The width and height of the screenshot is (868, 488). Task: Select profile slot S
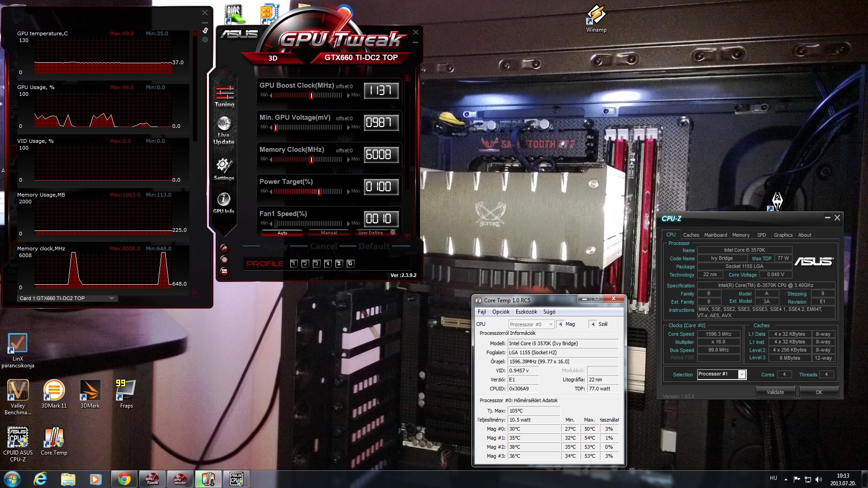coord(339,263)
